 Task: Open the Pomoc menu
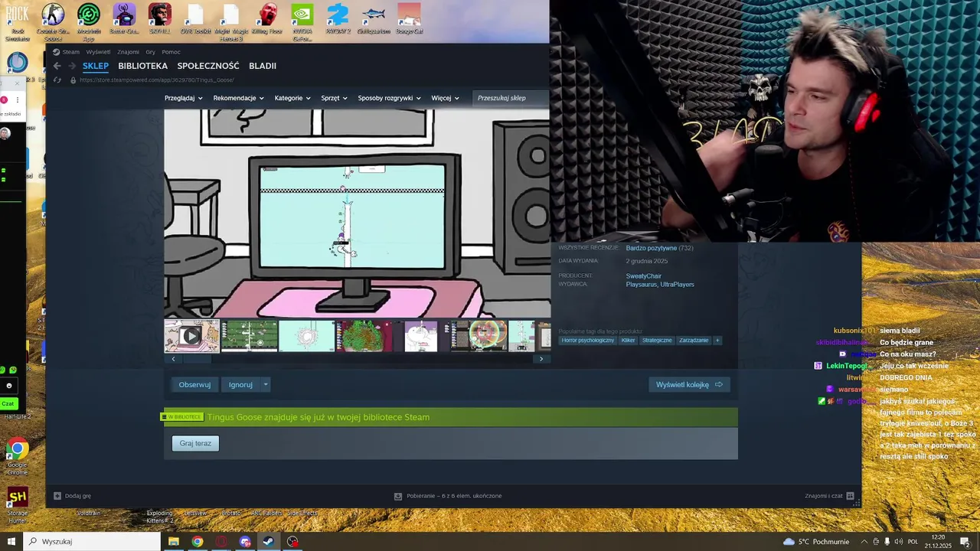[x=171, y=52]
